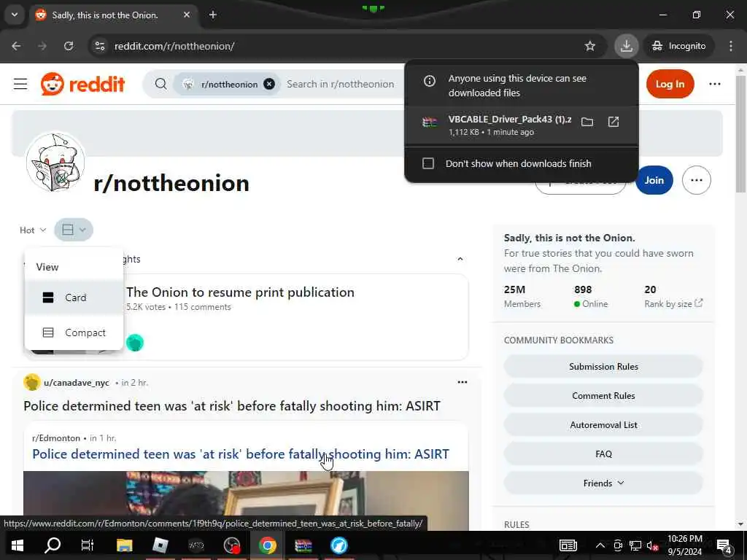Open File Explorer from the taskbar
This screenshot has width=747, height=560.
[124, 545]
